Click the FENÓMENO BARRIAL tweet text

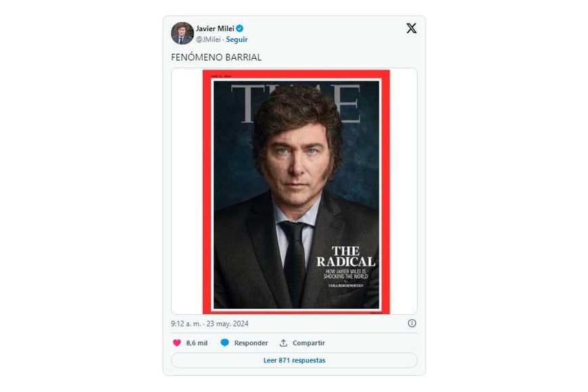coord(216,57)
